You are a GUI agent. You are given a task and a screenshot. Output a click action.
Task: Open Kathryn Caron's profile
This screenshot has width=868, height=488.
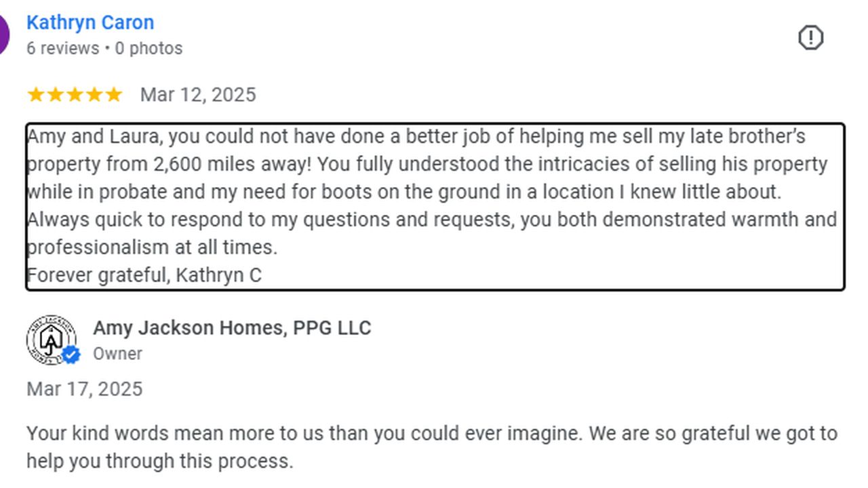click(90, 22)
